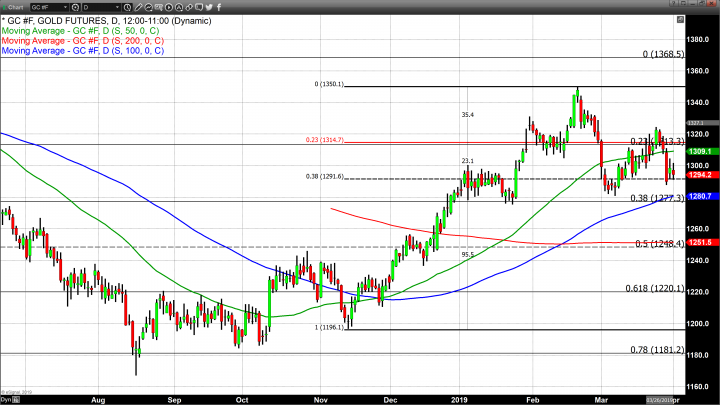Viewport: 720px width, 405px height.
Task: Click the Chart window title label
Action: (x=15, y=7)
